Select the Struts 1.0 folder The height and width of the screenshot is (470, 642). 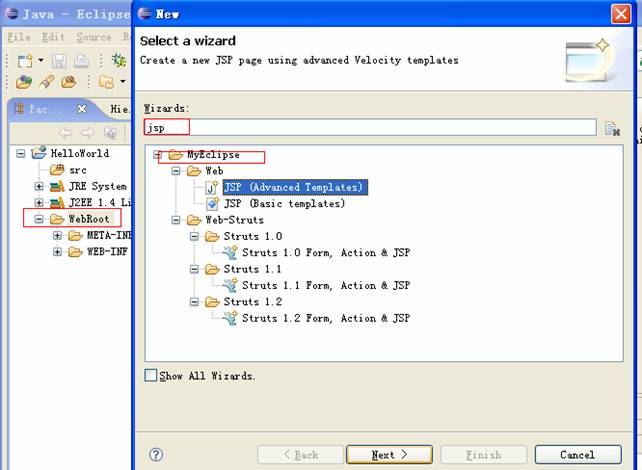[x=253, y=237]
